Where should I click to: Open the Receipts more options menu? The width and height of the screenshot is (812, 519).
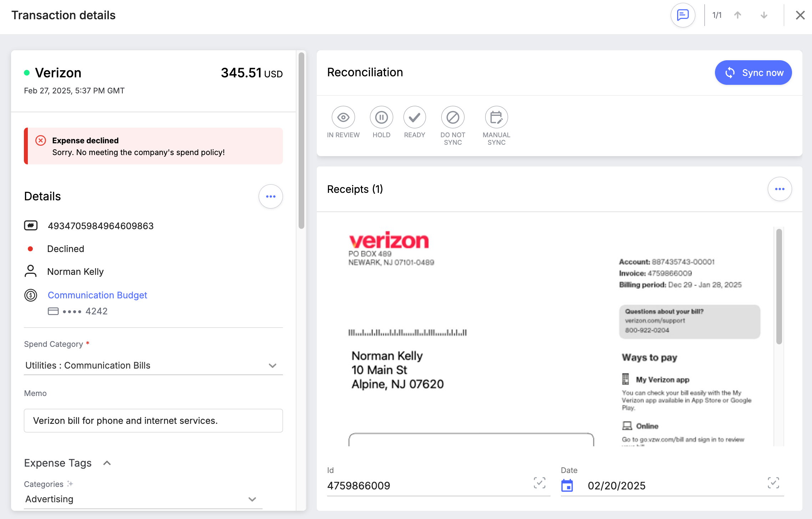[780, 189]
